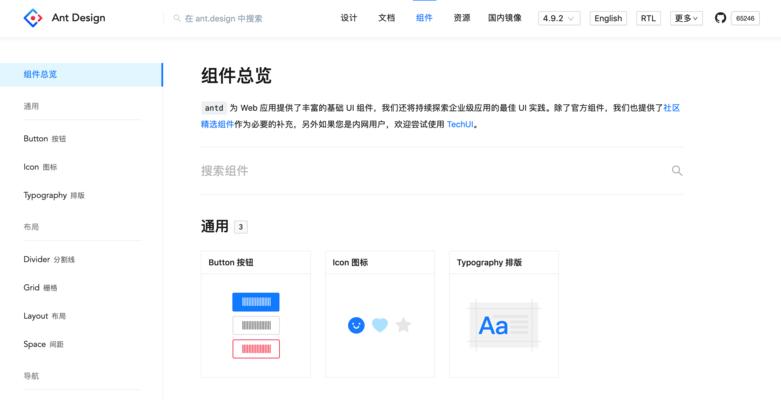Click the star icon in Icon card
This screenshot has width=781, height=400.
pyautogui.click(x=403, y=325)
